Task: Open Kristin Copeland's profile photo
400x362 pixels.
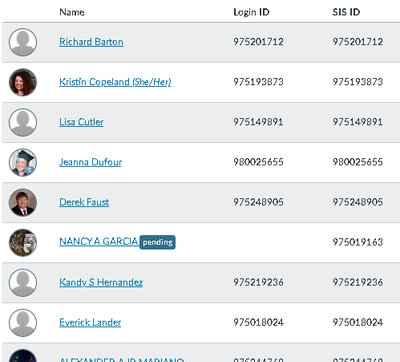Action: [23, 82]
